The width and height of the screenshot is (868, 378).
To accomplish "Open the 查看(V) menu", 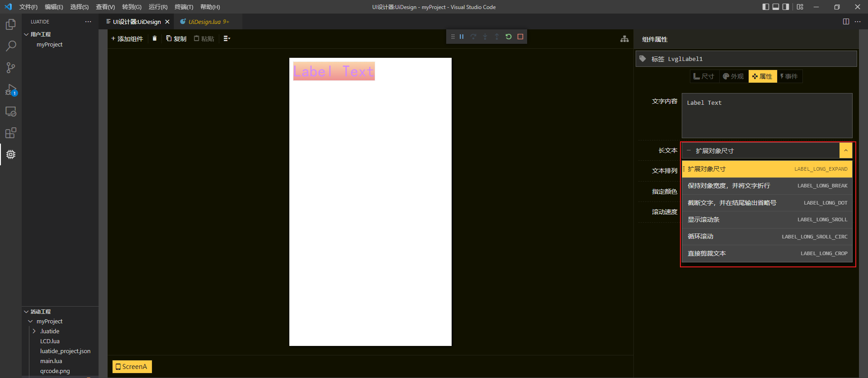I will click(x=105, y=7).
